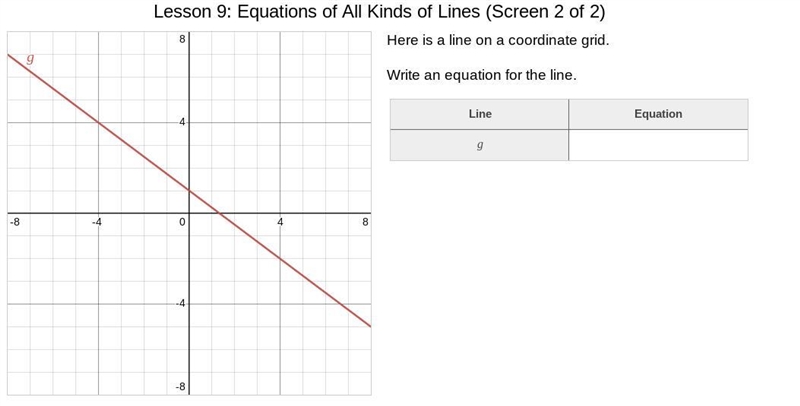Viewport: 800px width, 406px height.
Task: Click the empty Equation input cell for g
Action: [x=658, y=145]
